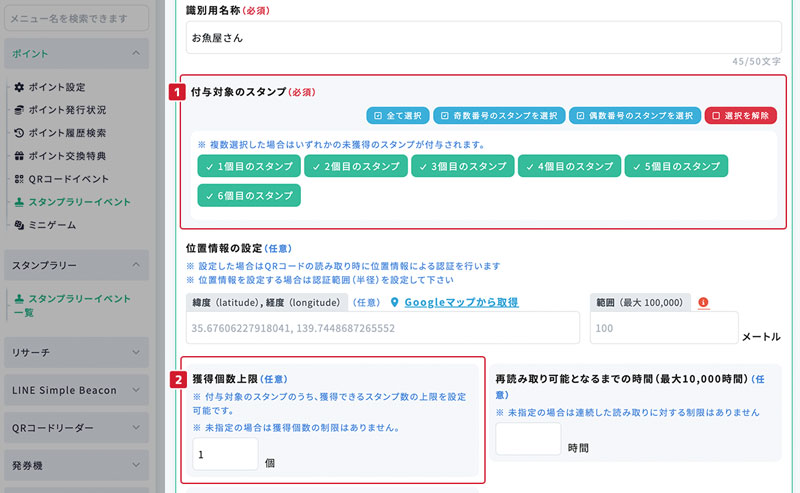Click the QR code icon beside QRコードイベント
Screen dimensions: 800x493
[20, 179]
